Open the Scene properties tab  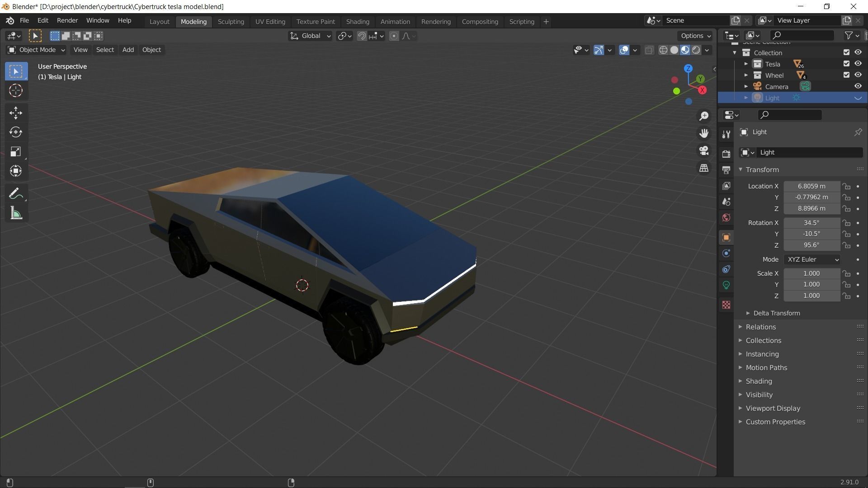pyautogui.click(x=726, y=202)
